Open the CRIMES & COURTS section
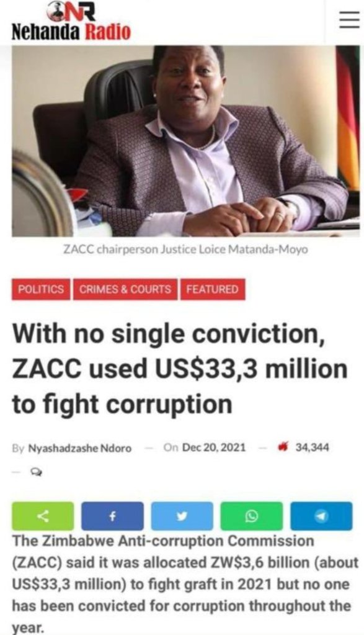The width and height of the screenshot is (364, 635). click(125, 289)
